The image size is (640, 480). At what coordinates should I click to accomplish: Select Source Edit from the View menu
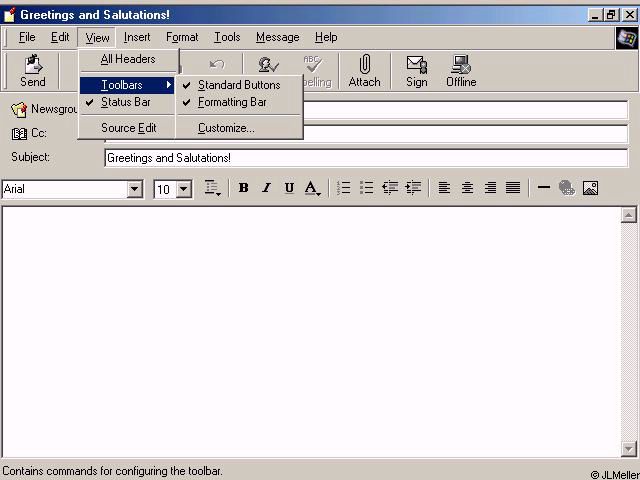coord(127,128)
